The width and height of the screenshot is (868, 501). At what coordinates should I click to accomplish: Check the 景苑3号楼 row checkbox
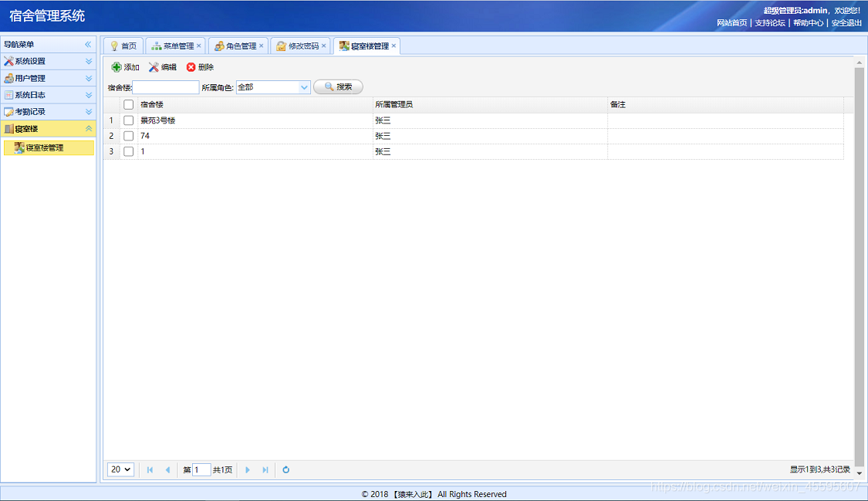coord(128,120)
